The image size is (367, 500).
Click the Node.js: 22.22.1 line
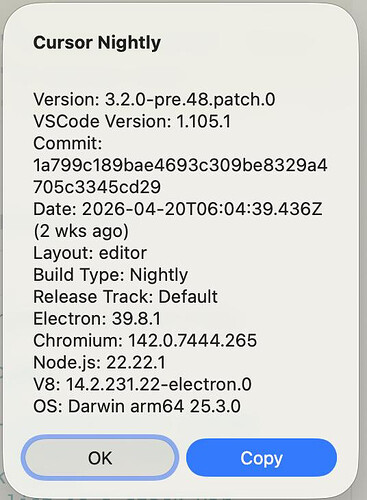tap(99, 363)
